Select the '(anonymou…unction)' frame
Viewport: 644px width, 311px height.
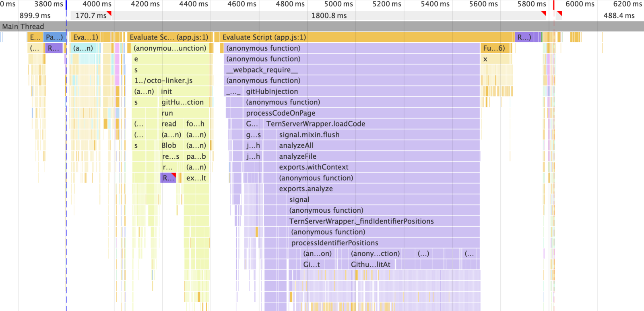pos(170,48)
